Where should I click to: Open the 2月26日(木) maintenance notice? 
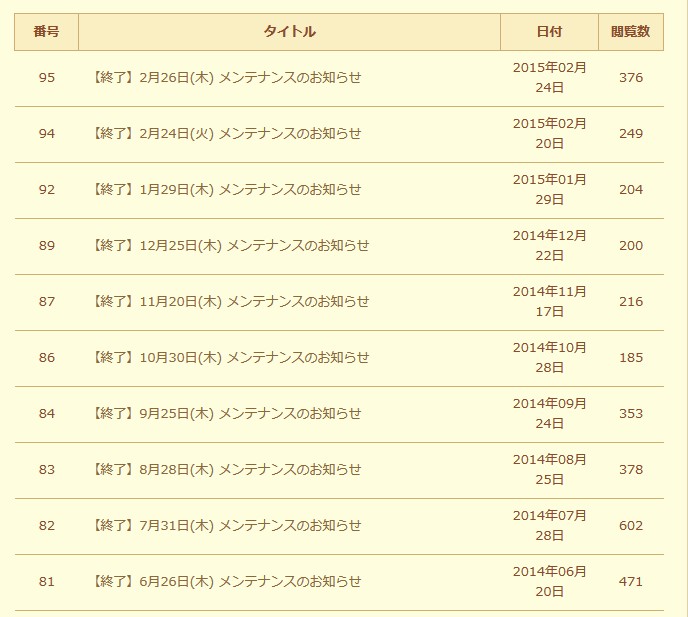tap(226, 78)
